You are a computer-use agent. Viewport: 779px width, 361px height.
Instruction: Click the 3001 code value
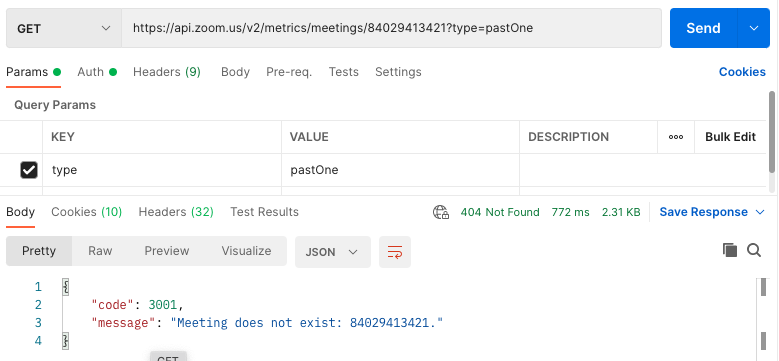pos(162,304)
